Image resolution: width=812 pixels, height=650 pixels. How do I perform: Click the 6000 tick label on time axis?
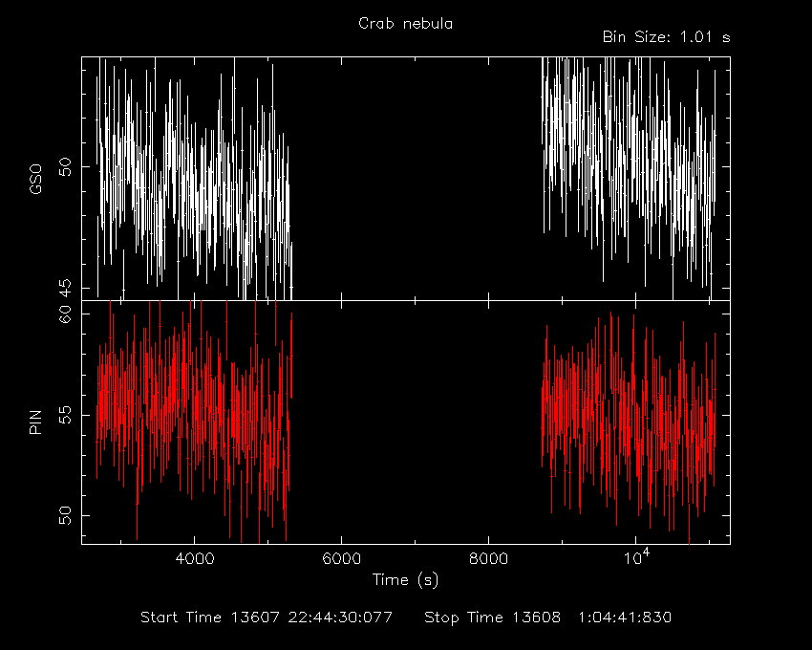tap(341, 559)
